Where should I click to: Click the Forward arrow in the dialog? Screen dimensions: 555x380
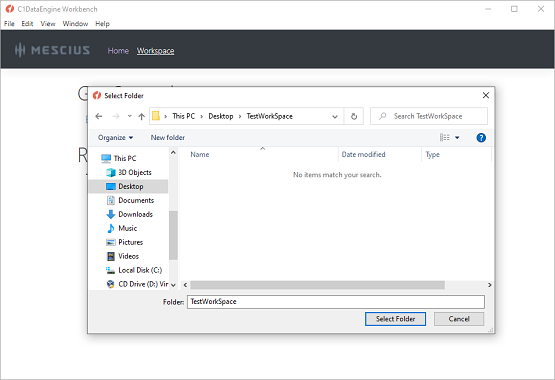pos(116,116)
